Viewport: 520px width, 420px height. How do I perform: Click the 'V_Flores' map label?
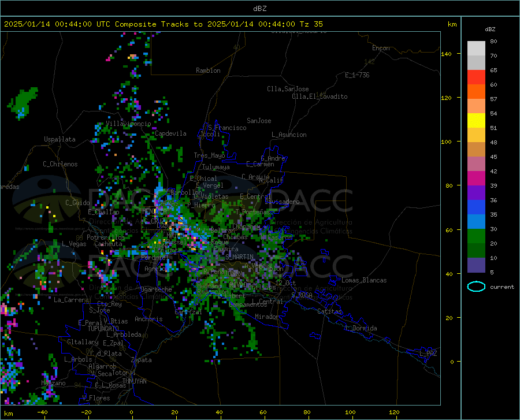pos(96,398)
